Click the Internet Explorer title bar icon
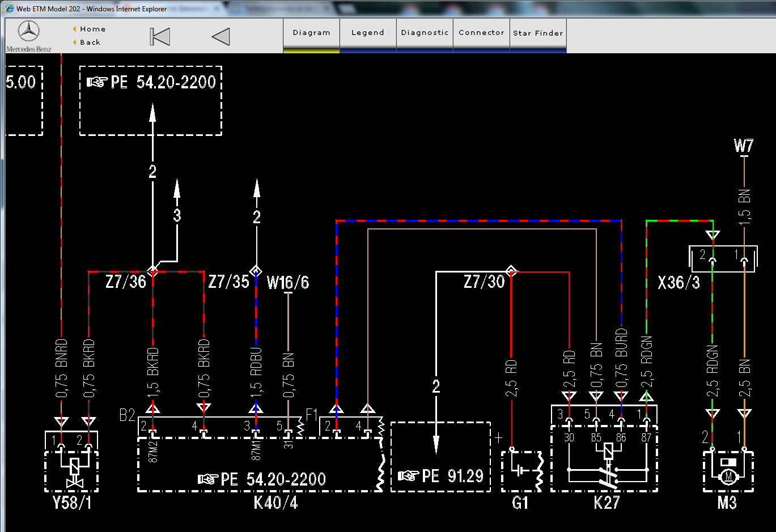Viewport: 776px width, 532px height. point(10,8)
